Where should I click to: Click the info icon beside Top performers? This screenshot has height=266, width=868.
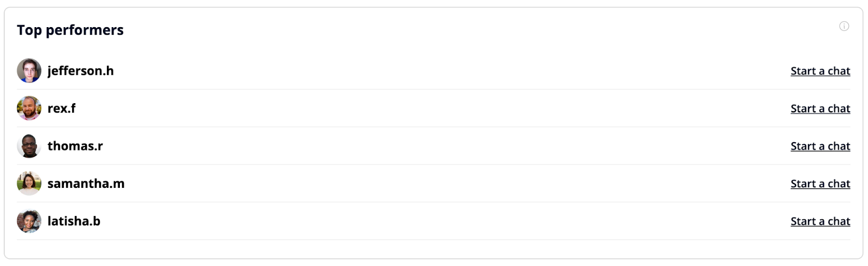coord(844,26)
